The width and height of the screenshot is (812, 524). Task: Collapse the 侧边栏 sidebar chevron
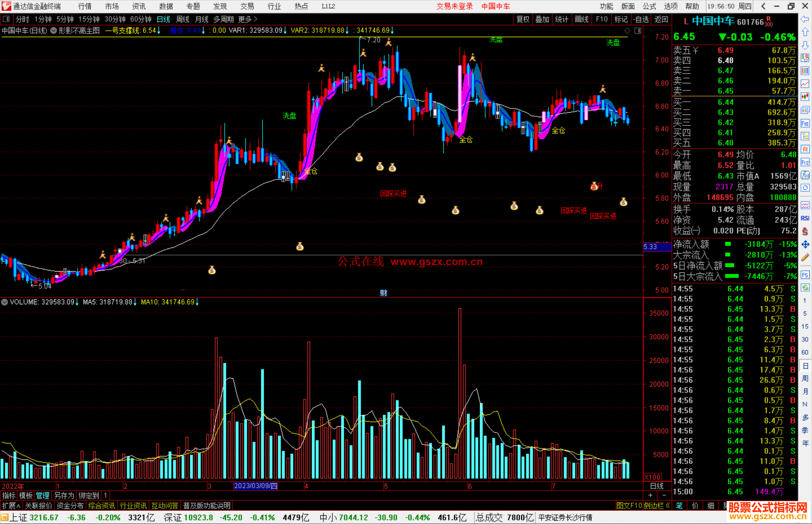pyautogui.click(x=668, y=506)
